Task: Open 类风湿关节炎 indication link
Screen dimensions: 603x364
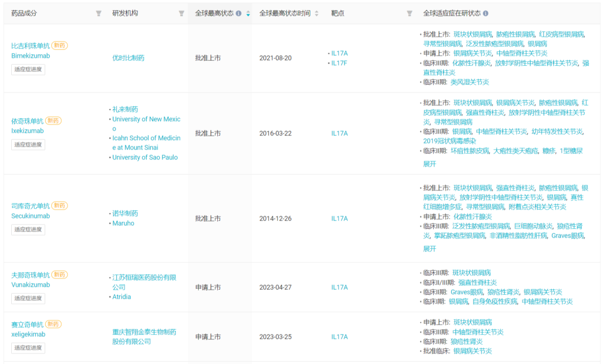Action: point(470,82)
